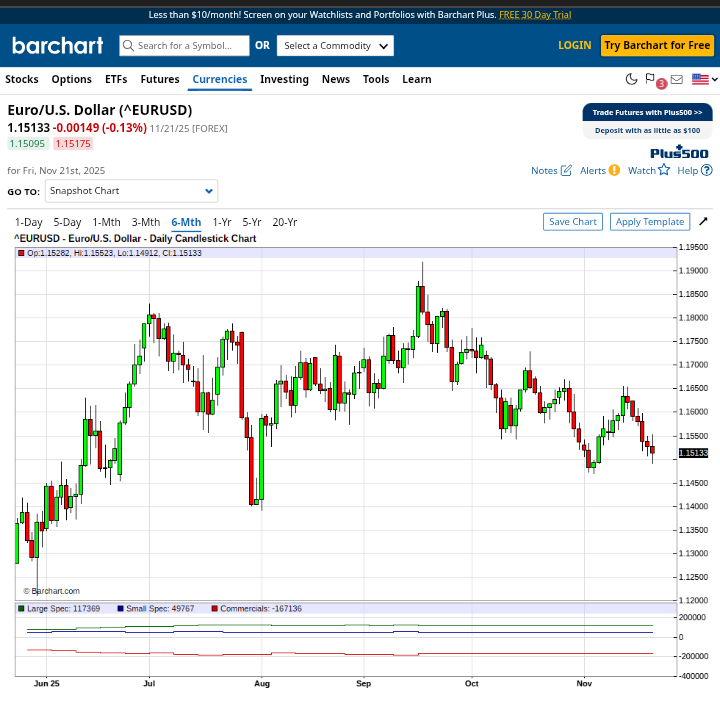Click Trade Futures with Plus500 banner
Viewport: 720px width, 712px height.
647,112
